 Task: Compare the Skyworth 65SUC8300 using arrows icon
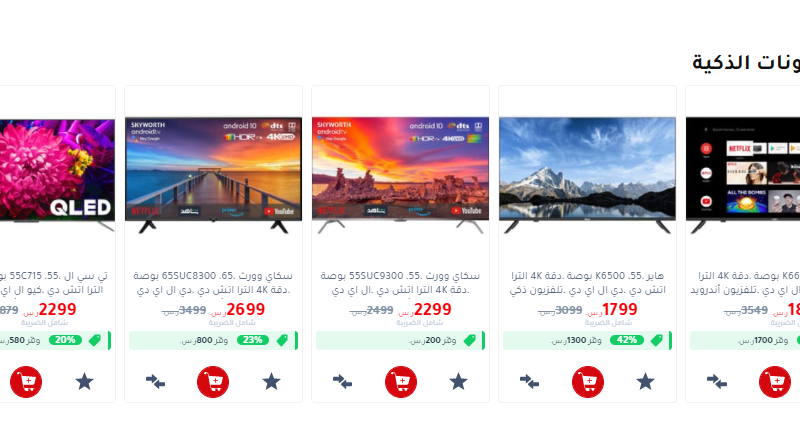coord(155,382)
